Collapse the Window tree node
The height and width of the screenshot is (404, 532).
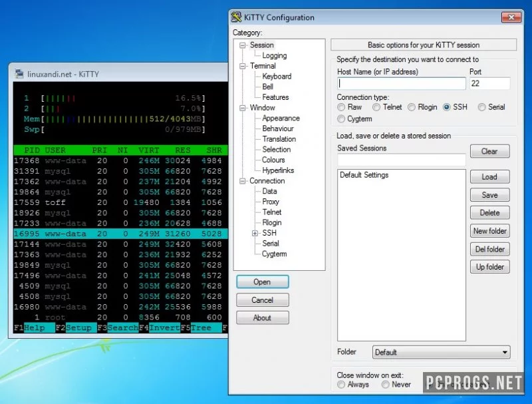242,108
